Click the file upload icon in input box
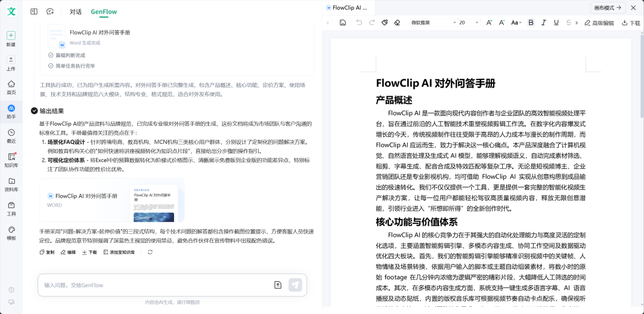This screenshot has height=314, width=644. (278, 285)
